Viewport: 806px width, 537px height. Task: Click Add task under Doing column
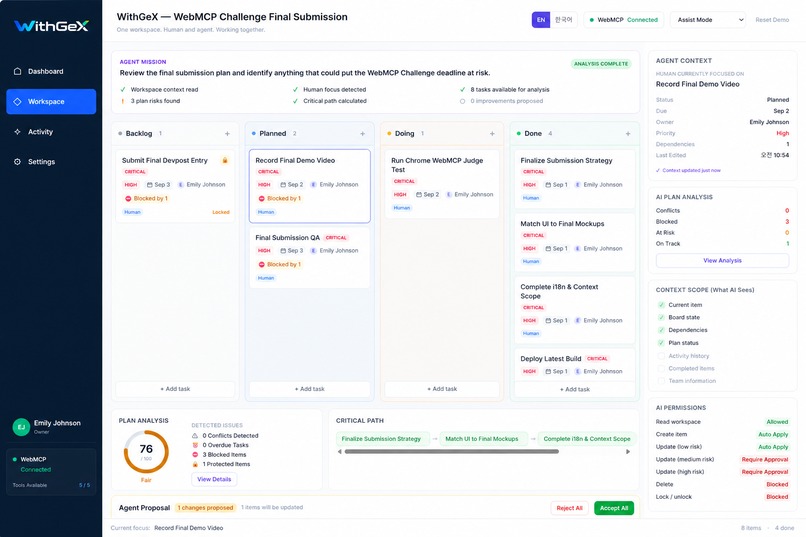[442, 389]
